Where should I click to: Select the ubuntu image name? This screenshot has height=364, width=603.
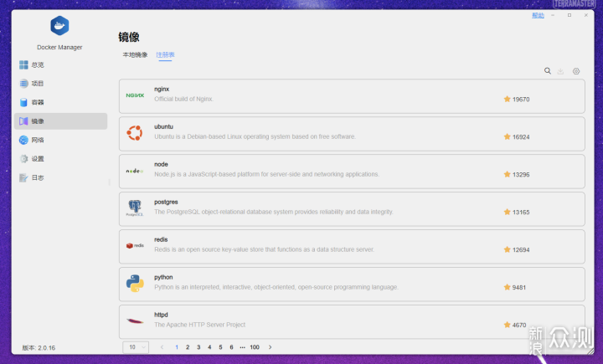tap(164, 126)
